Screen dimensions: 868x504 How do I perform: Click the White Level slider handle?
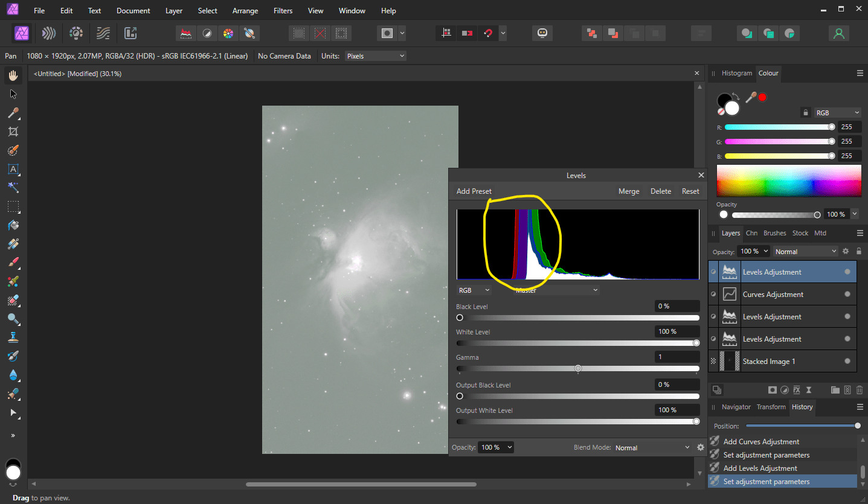click(696, 343)
